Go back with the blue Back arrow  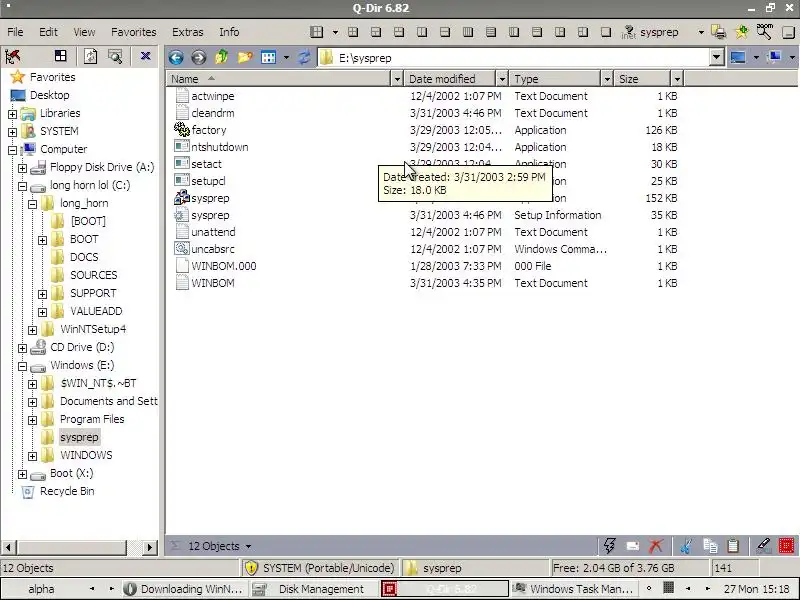pos(176,58)
